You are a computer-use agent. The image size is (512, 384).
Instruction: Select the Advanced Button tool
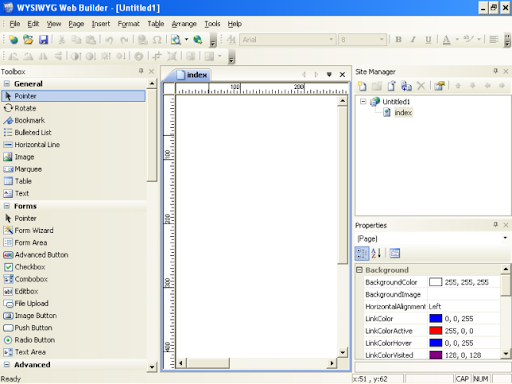click(73, 255)
